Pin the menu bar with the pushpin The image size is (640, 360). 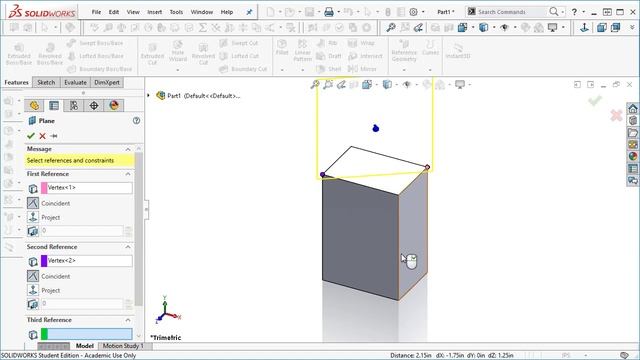pos(249,12)
